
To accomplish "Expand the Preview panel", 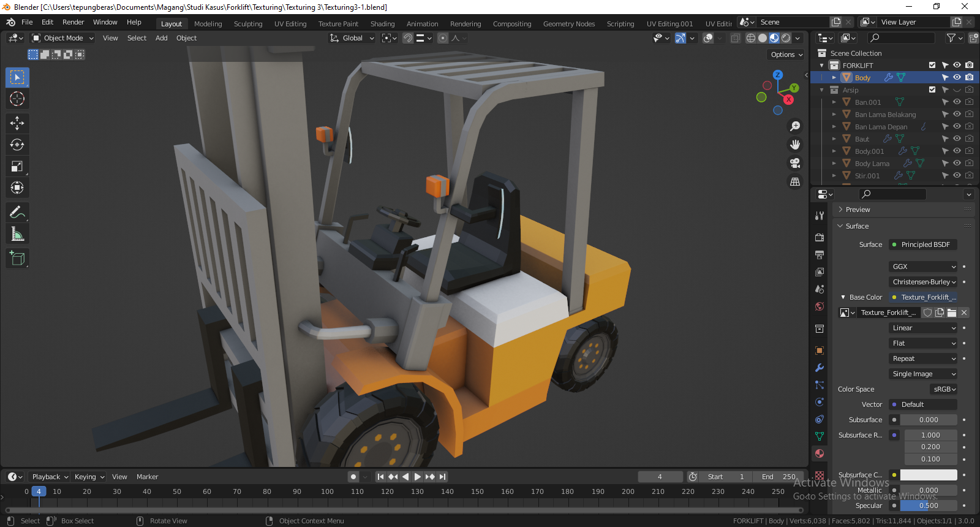I will pos(840,210).
